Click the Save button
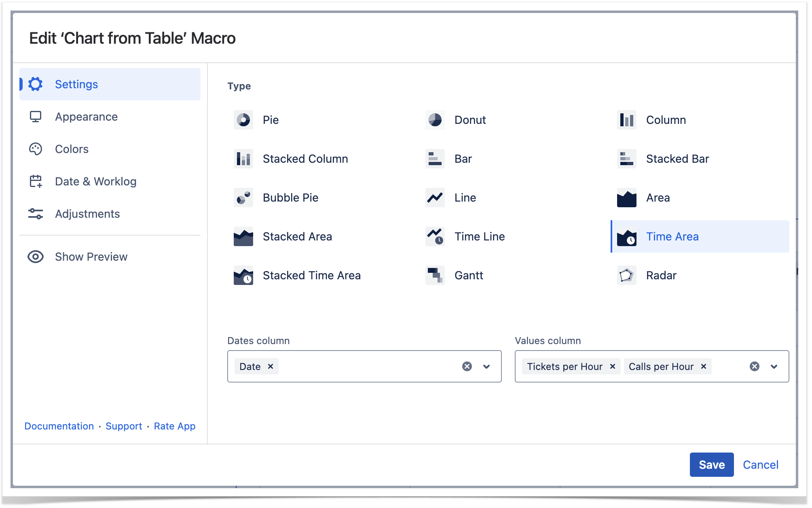 [711, 465]
